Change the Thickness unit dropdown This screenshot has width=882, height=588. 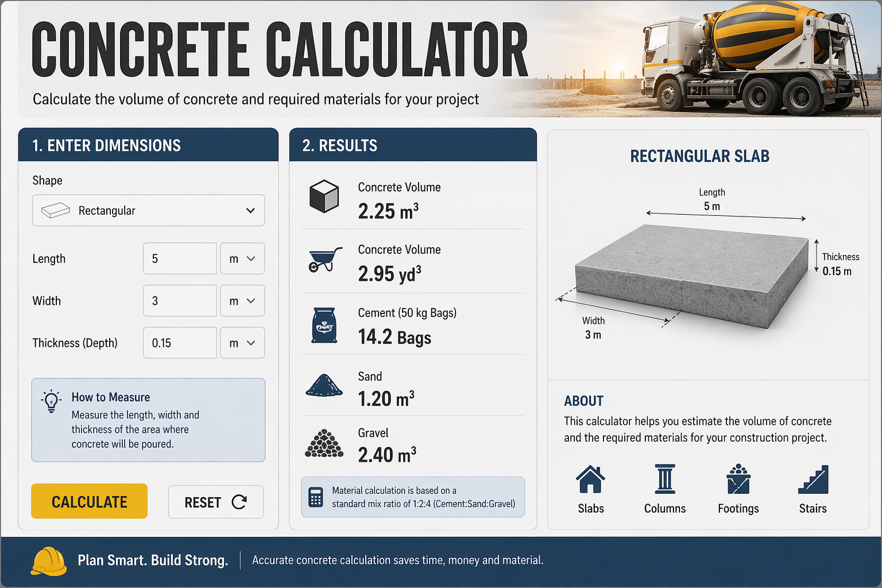242,343
